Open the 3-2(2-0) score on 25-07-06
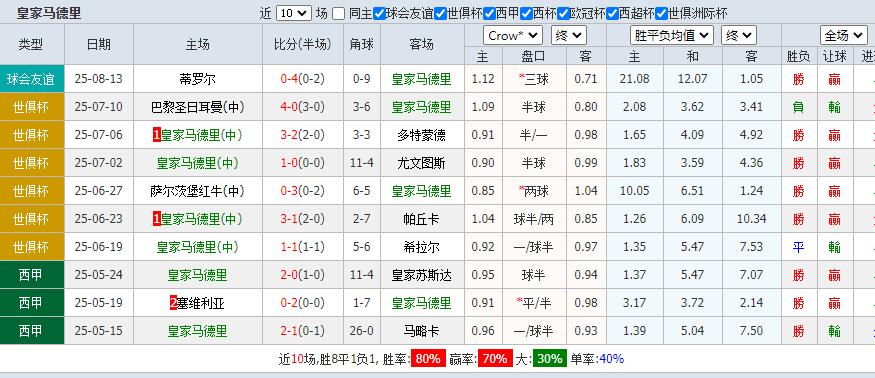Viewport: 875px width, 378px height. (302, 135)
